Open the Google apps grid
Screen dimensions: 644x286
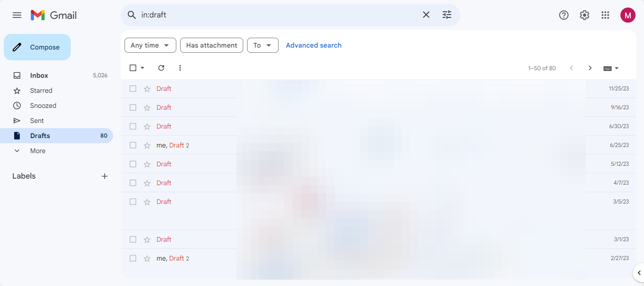pyautogui.click(x=605, y=15)
